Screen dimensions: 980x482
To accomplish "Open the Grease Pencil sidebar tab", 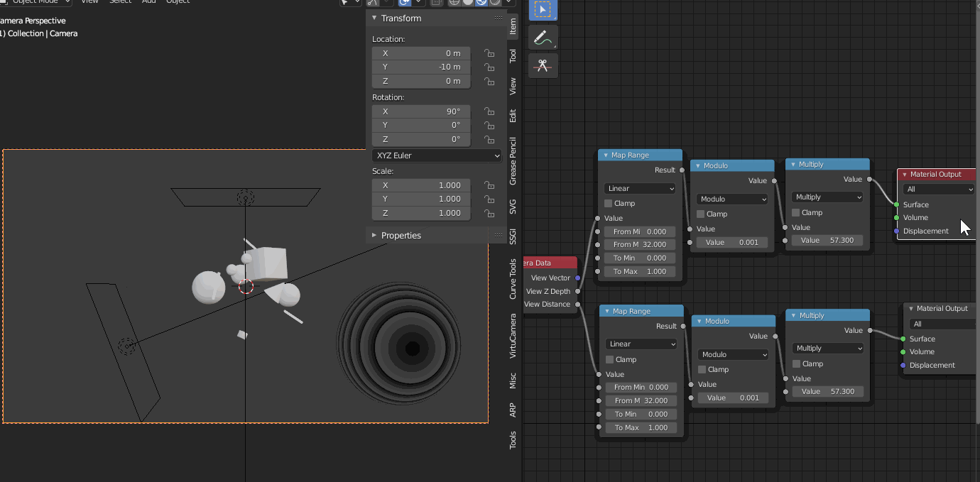I will click(x=513, y=162).
